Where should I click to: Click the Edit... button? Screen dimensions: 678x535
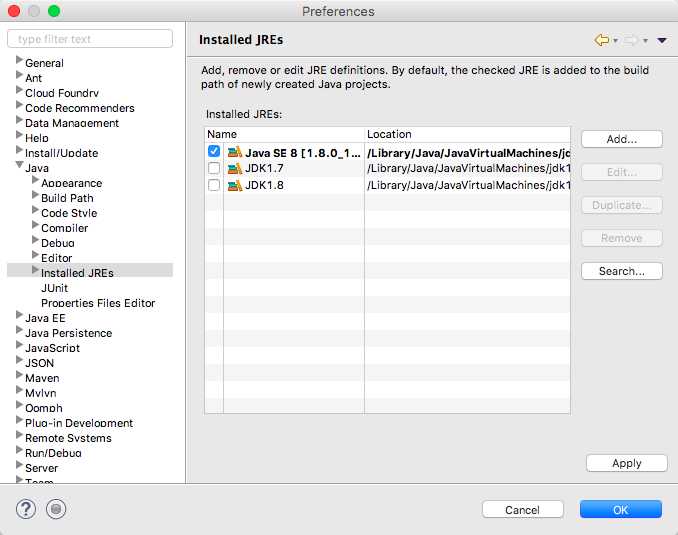pyautogui.click(x=622, y=172)
